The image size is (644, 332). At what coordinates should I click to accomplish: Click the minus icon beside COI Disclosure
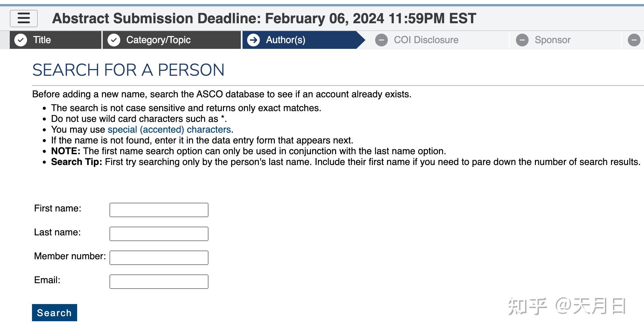pos(381,40)
